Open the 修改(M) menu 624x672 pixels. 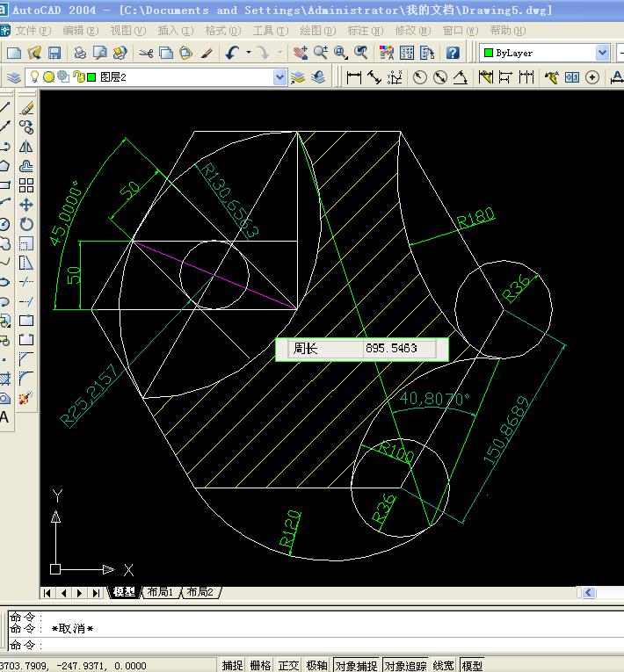click(x=413, y=31)
